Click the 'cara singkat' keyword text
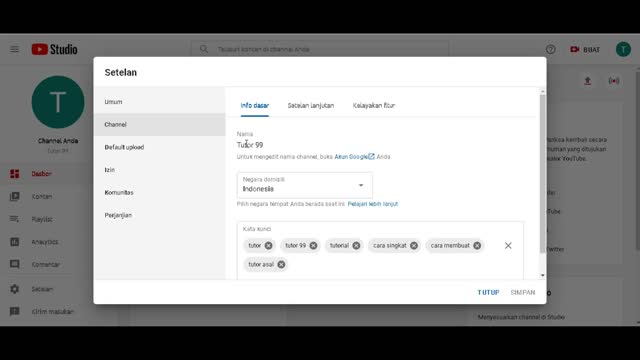 point(390,246)
